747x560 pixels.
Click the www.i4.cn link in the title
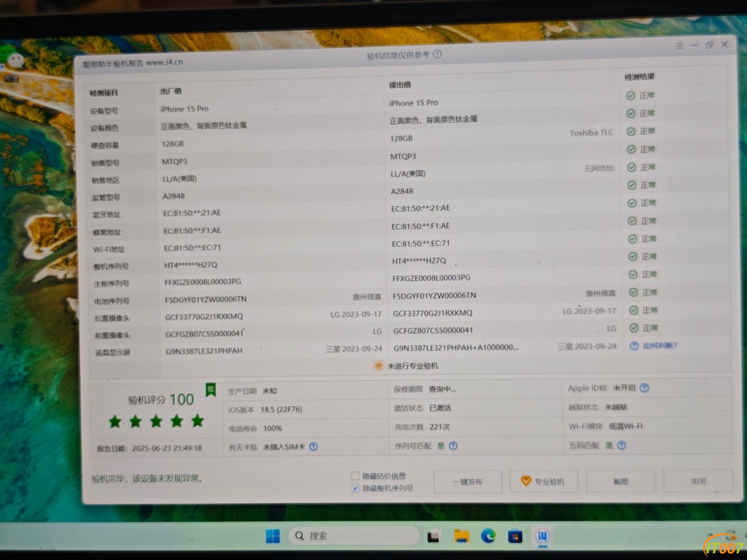coord(165,62)
